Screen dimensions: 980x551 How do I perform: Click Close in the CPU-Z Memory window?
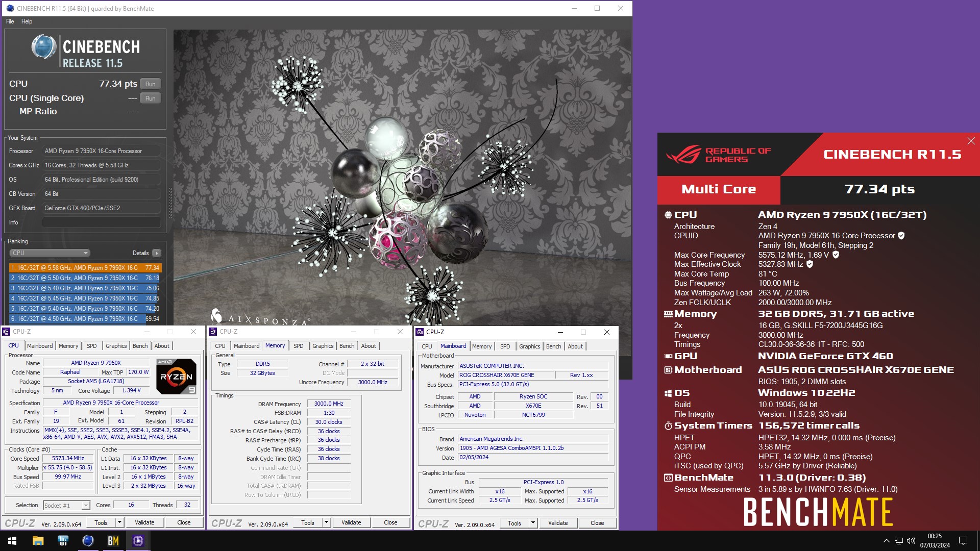point(390,522)
